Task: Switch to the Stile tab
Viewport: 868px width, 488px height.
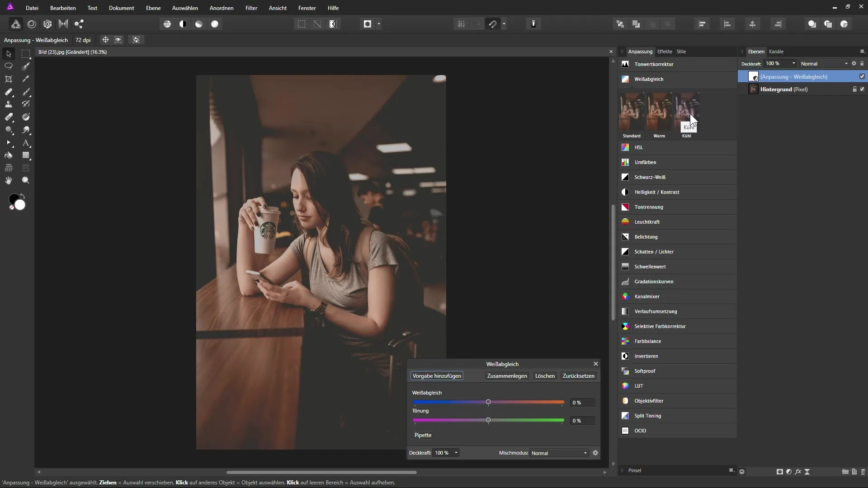Action: click(681, 52)
